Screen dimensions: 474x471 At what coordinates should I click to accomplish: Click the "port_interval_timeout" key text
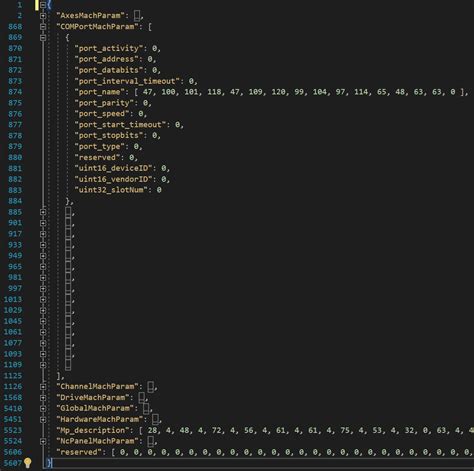(127, 81)
